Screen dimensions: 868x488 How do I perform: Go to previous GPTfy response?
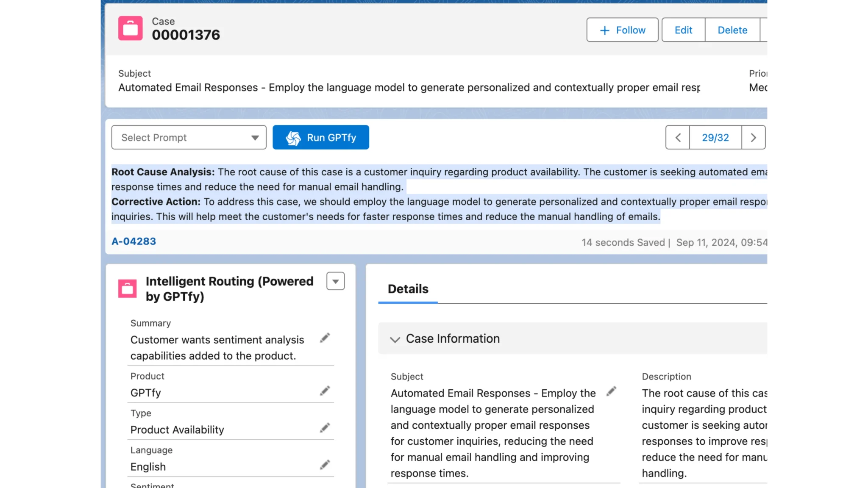678,138
